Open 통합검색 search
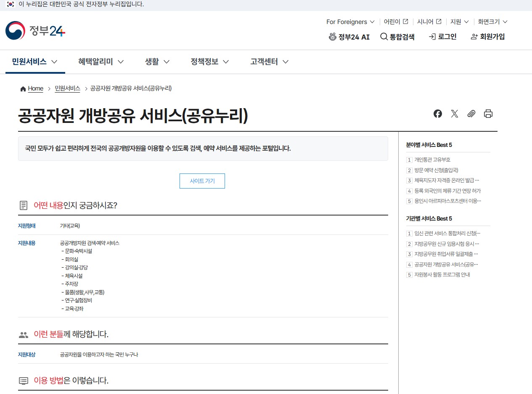 [x=397, y=37]
